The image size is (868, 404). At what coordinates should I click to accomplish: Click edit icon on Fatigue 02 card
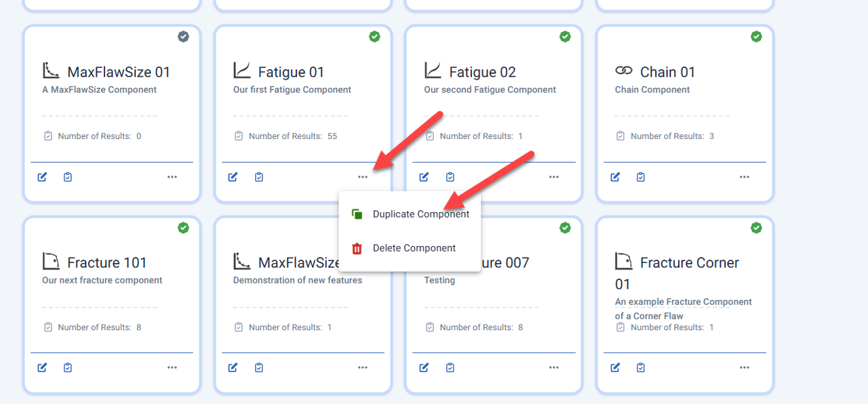(x=424, y=177)
